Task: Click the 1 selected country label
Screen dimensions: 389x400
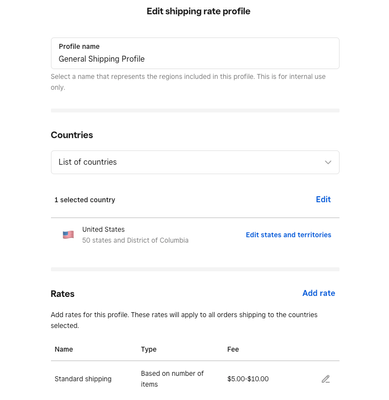Action: pos(85,200)
